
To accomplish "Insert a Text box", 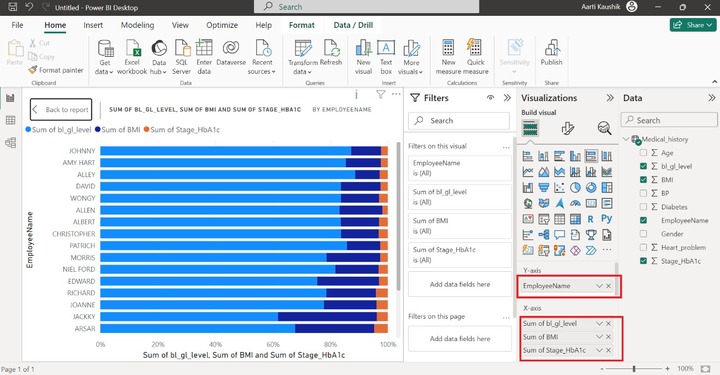I will 386,57.
